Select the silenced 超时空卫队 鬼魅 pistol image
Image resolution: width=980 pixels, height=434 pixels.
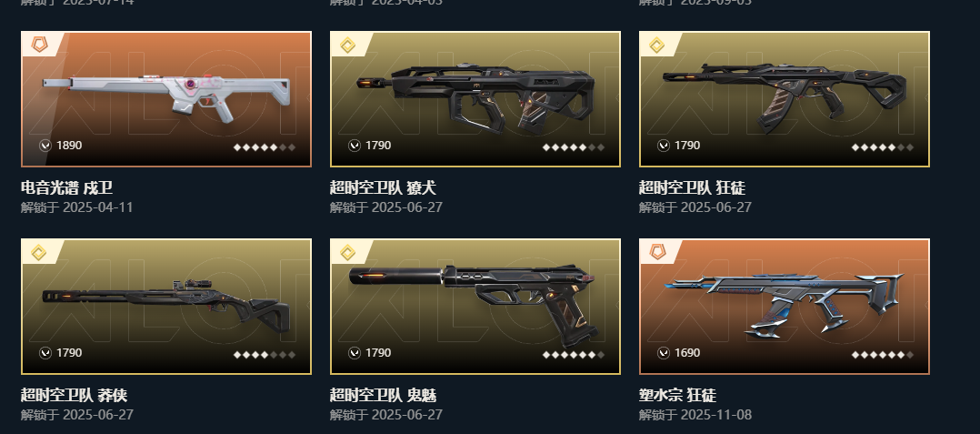474,305
